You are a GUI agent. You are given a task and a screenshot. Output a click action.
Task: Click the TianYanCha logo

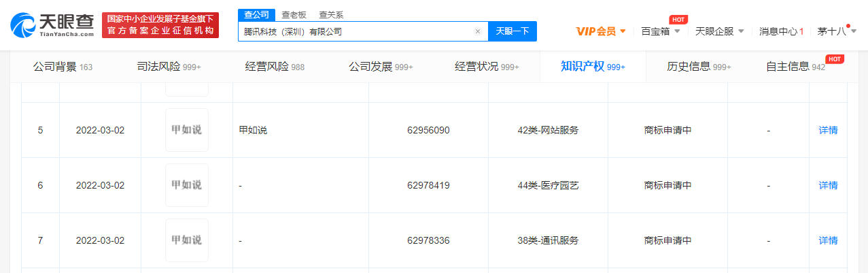point(52,25)
